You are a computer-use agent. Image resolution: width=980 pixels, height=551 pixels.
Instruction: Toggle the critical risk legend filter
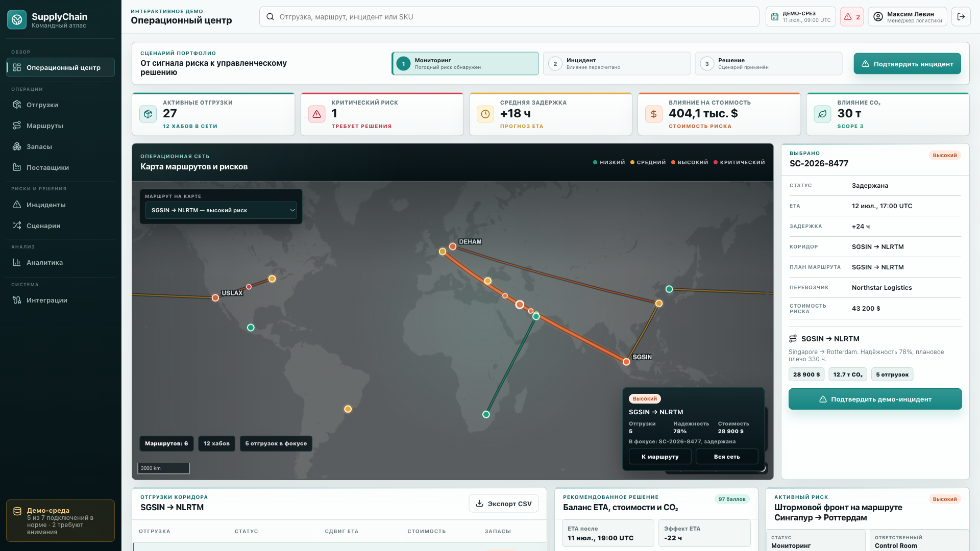click(739, 162)
